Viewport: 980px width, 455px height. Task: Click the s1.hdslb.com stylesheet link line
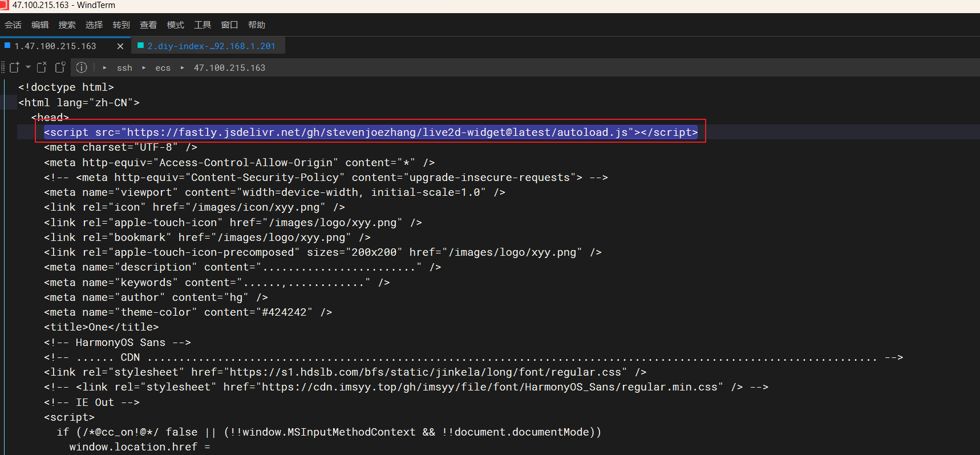click(345, 372)
